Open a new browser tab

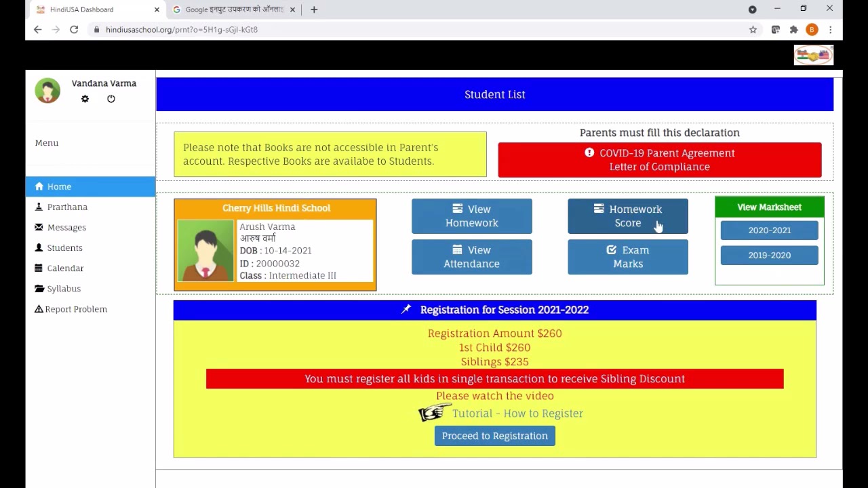coord(314,9)
